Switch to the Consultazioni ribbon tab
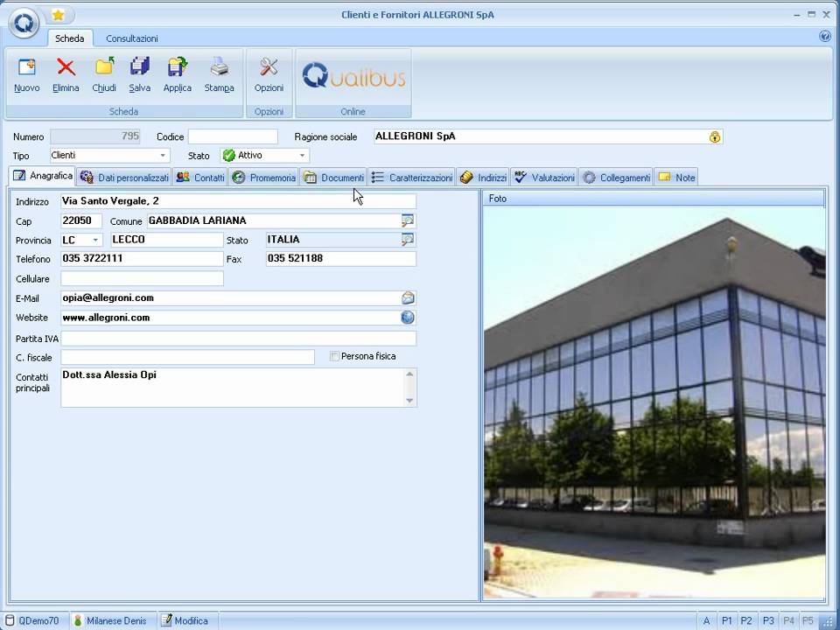Image resolution: width=840 pixels, height=630 pixels. [132, 38]
